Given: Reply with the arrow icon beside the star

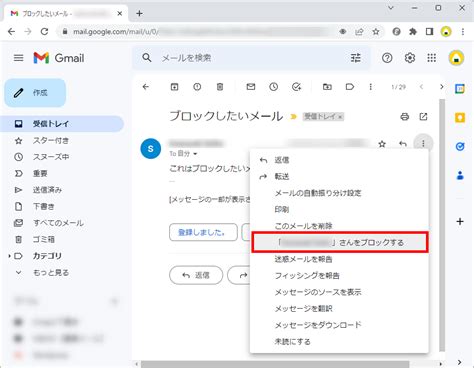Looking at the screenshot, I should pos(403,144).
